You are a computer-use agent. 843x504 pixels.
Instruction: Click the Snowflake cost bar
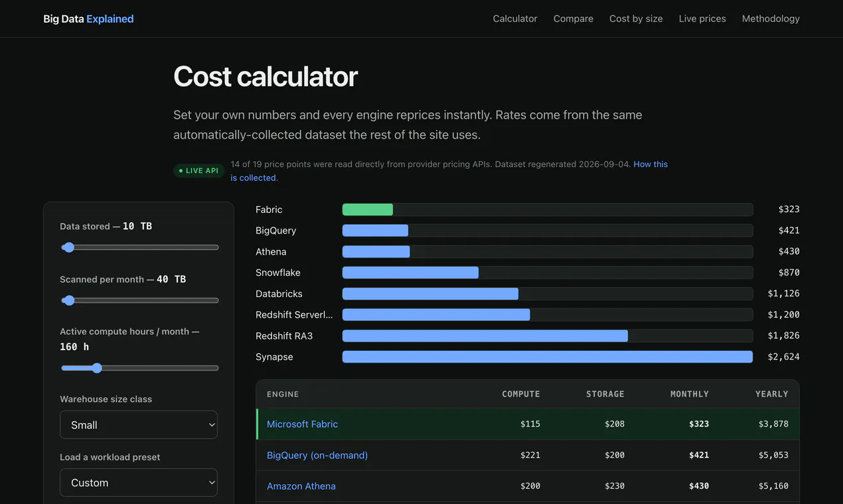coord(410,273)
